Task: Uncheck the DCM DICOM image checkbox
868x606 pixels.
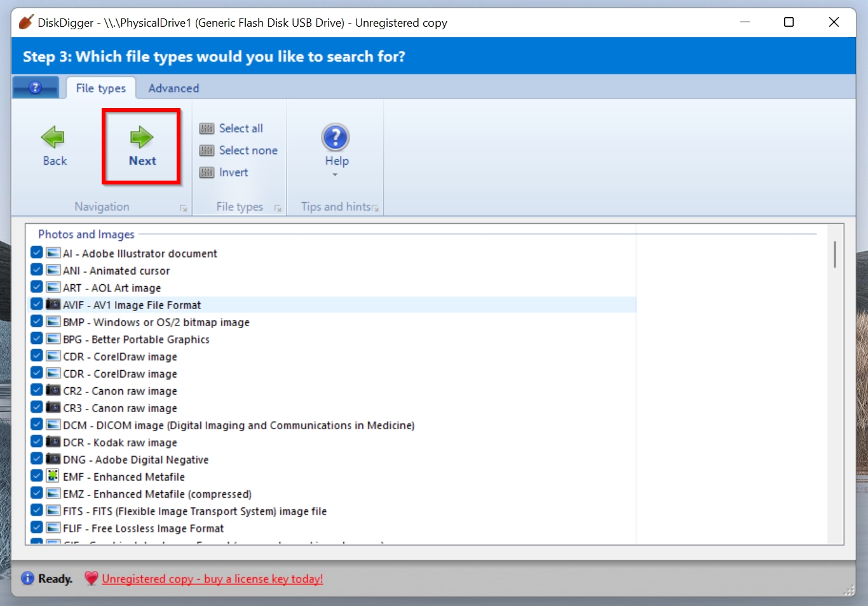Action: [37, 424]
